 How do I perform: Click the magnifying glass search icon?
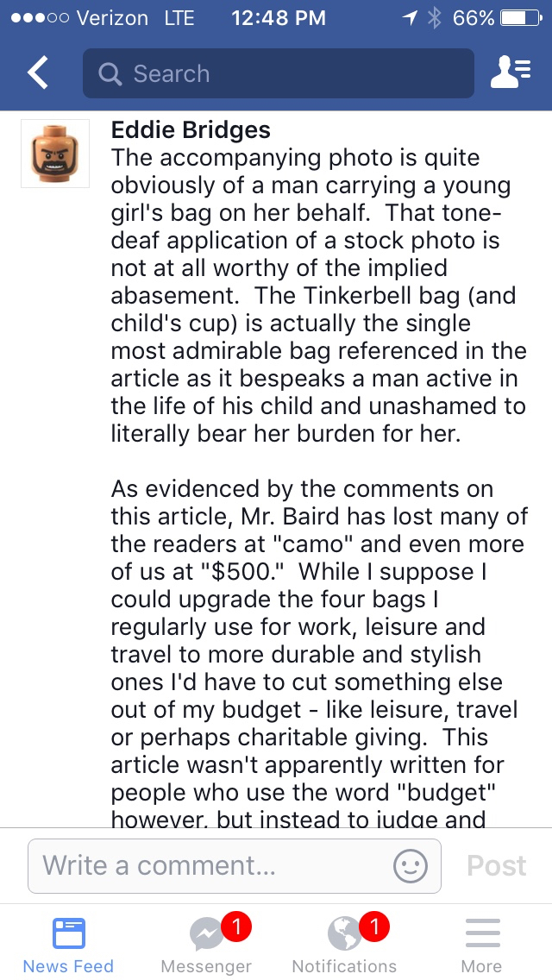110,74
